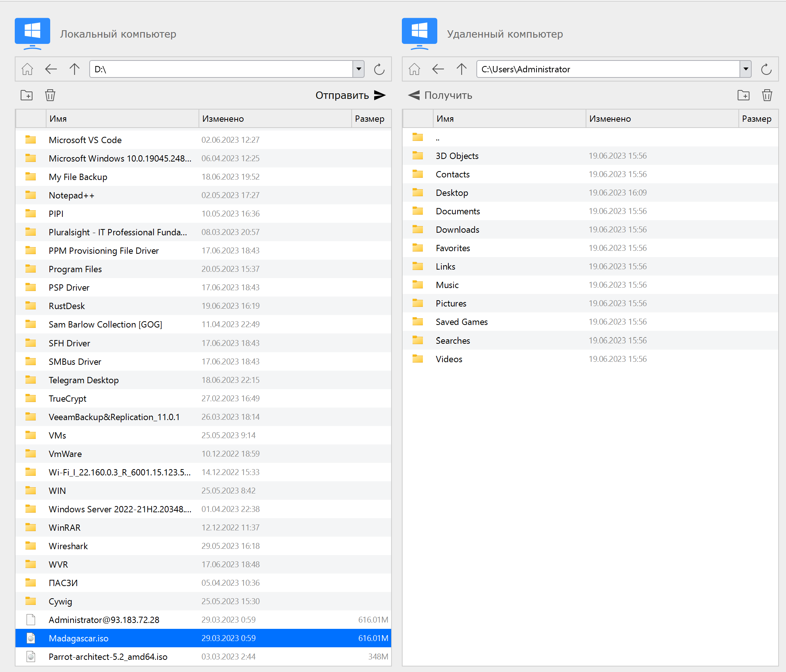Click folder icon next to Videos
Screen dimensions: 786x672
pos(418,358)
